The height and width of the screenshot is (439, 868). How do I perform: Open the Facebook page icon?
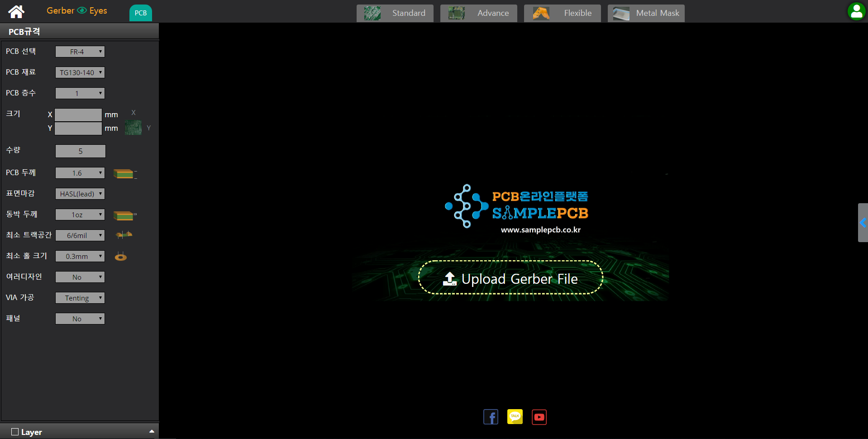click(491, 417)
